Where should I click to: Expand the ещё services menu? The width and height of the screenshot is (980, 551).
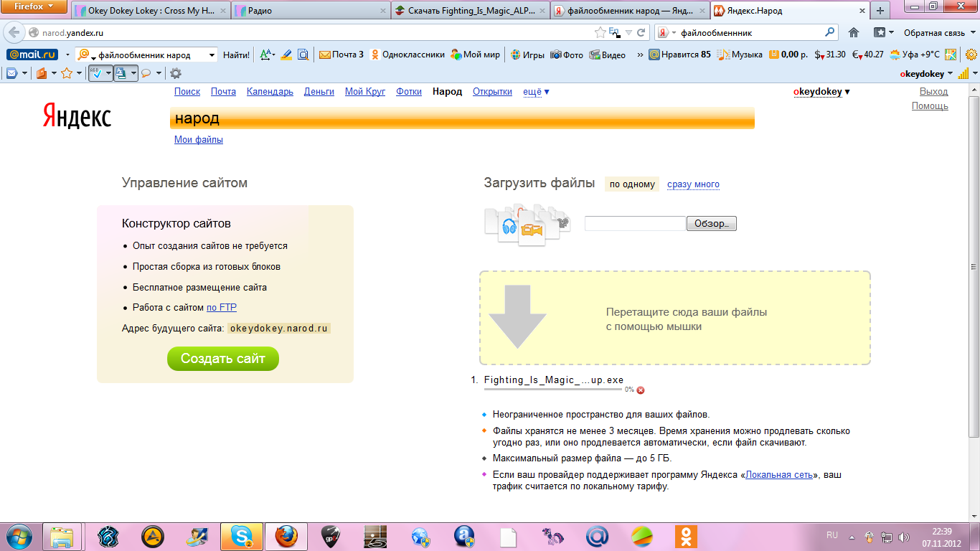pyautogui.click(x=536, y=92)
